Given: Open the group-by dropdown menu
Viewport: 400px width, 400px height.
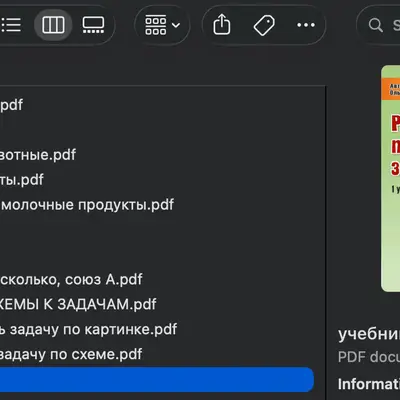Looking at the screenshot, I should (162, 25).
